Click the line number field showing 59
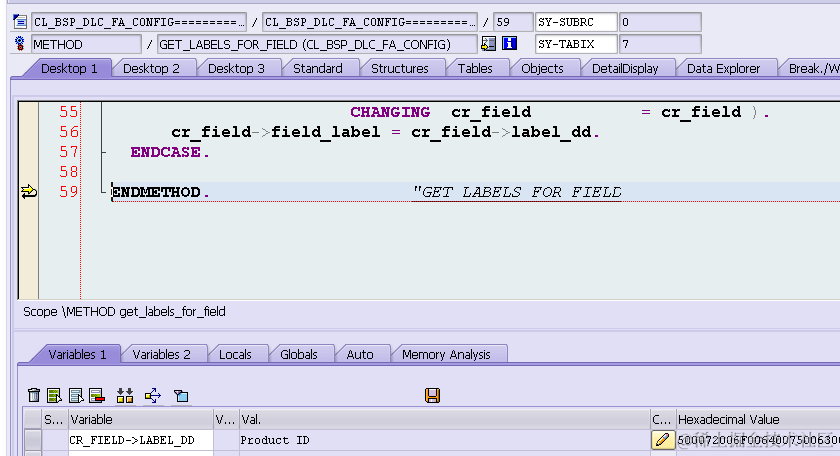The height and width of the screenshot is (456, 840). [513, 22]
